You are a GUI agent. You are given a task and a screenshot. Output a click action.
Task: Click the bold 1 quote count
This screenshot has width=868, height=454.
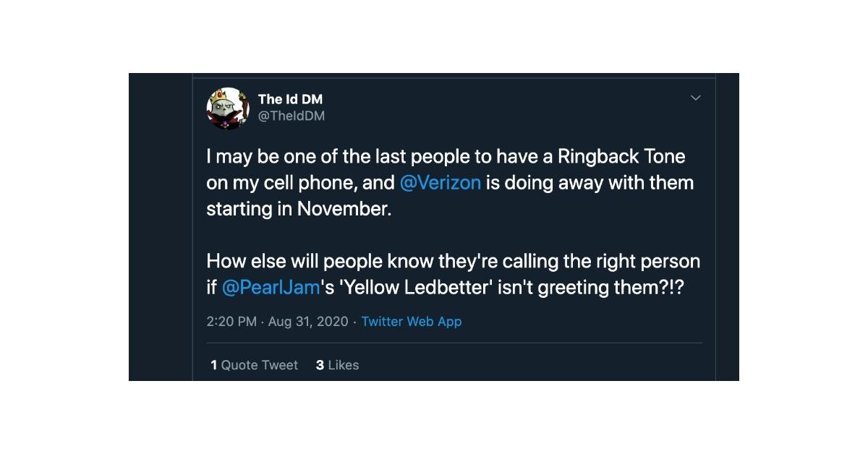click(x=213, y=365)
